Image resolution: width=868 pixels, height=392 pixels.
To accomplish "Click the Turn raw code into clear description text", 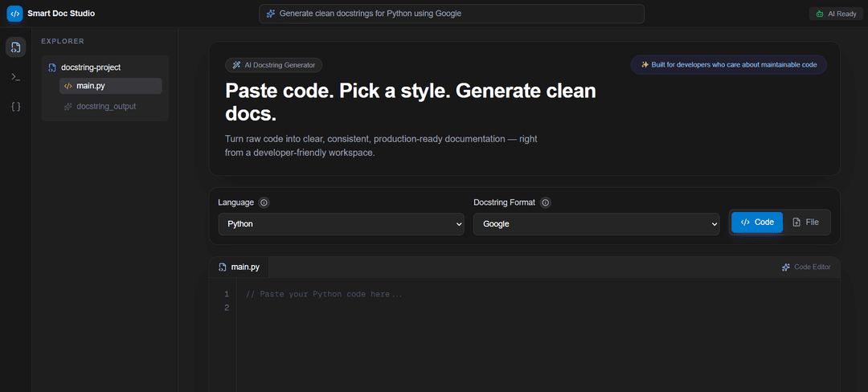I will point(381,145).
